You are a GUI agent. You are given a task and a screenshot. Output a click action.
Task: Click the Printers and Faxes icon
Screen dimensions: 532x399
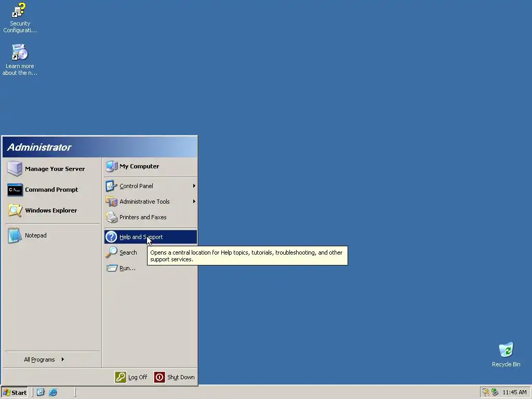[111, 217]
